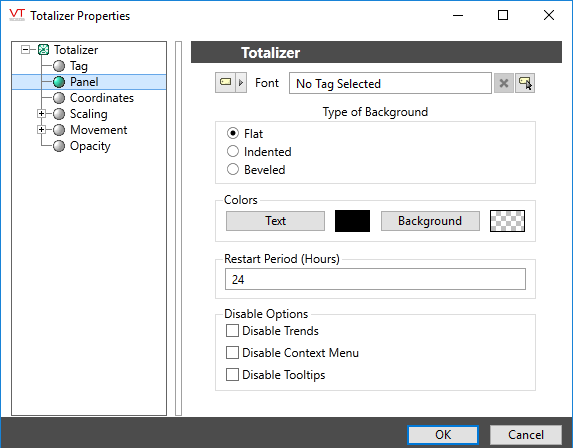
Task: Click the tag type icon beside Font
Action: 225,83
